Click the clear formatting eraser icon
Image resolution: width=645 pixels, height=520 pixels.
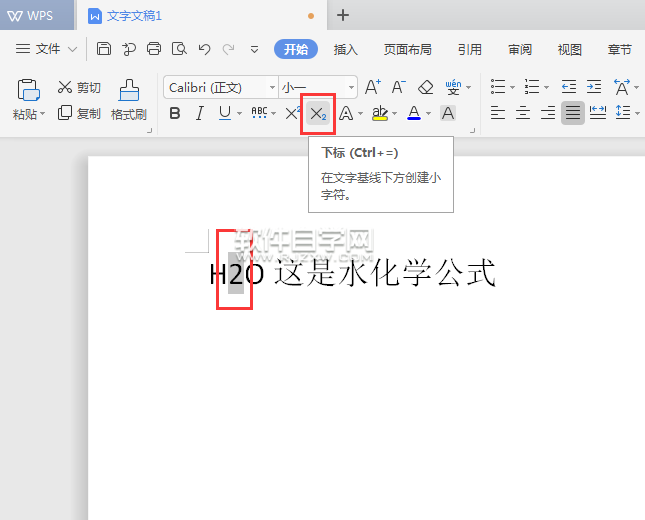425,87
